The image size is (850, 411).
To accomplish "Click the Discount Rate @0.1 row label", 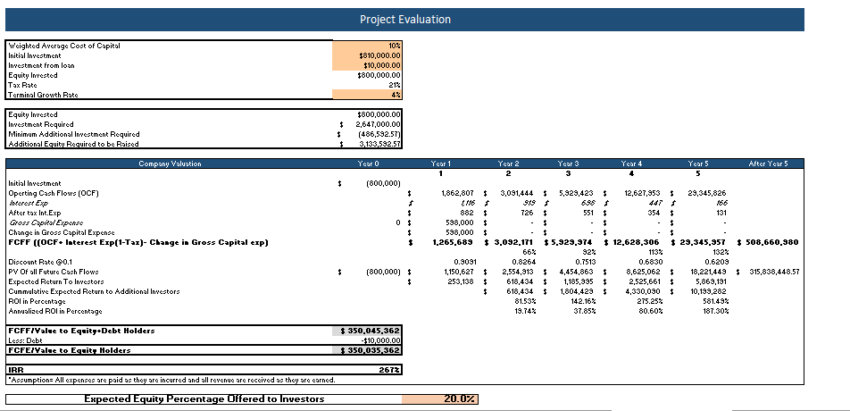I will point(37,262).
